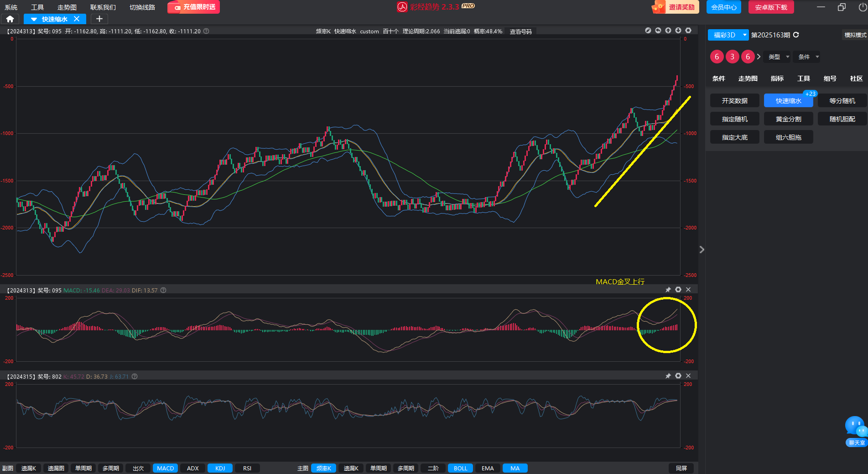Open the 类型 dropdown
The image size is (868, 474).
(778, 57)
